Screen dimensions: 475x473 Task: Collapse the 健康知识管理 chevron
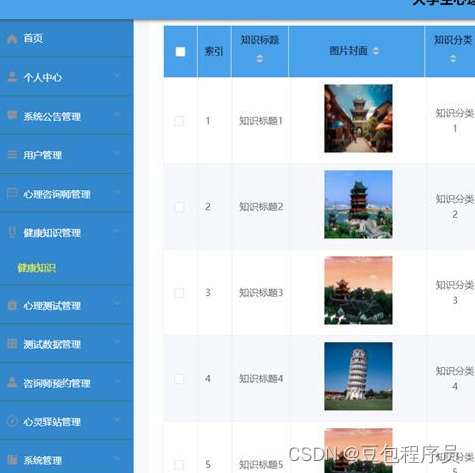[117, 231]
